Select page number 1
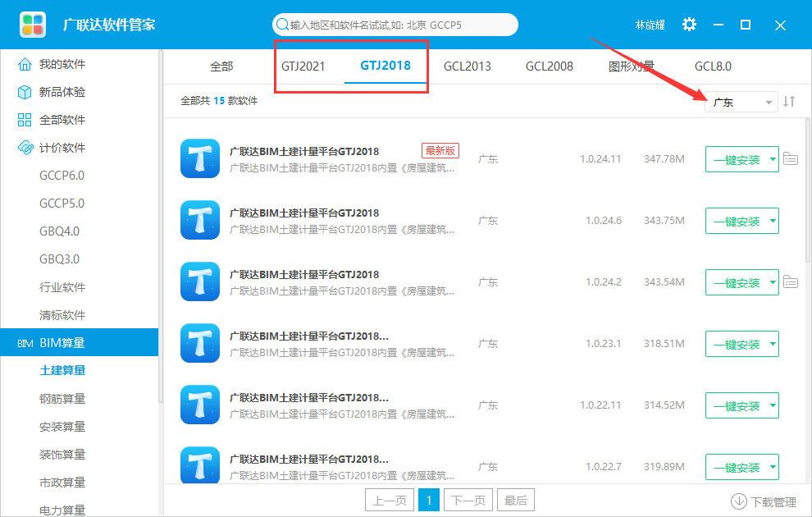 429,500
